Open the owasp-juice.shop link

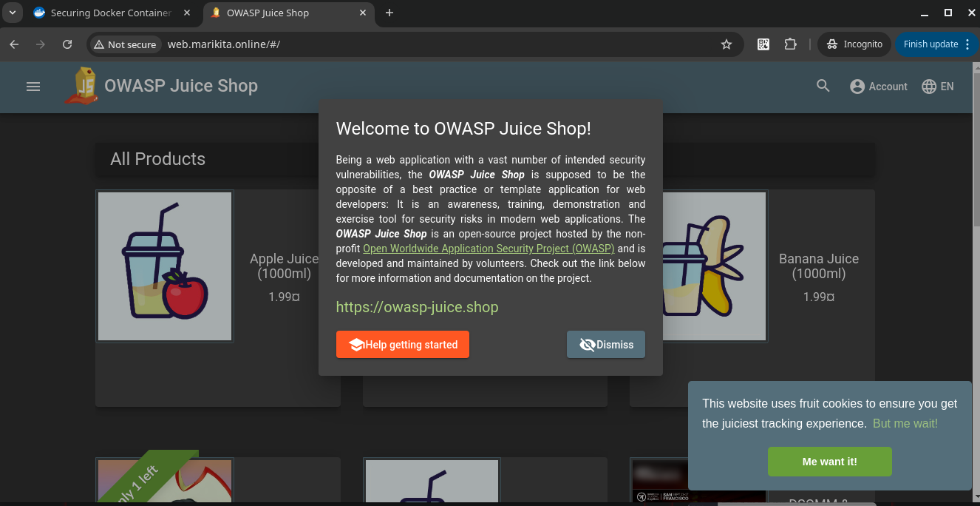(417, 307)
